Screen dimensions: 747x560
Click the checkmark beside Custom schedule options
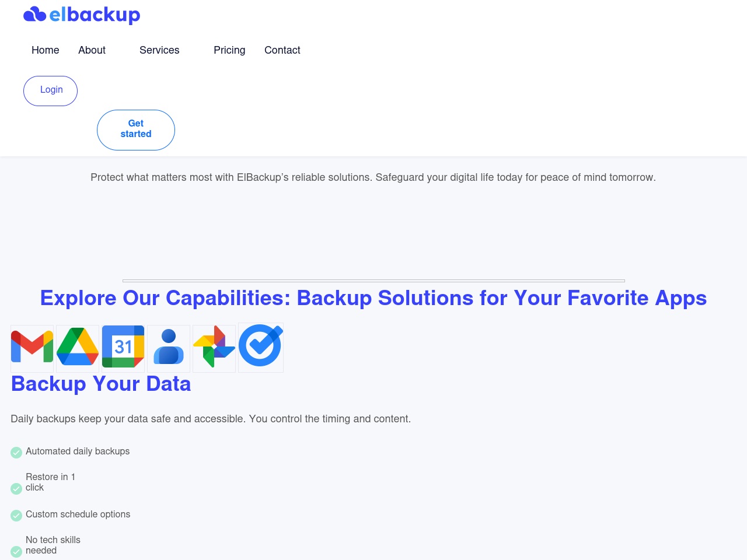(x=16, y=515)
